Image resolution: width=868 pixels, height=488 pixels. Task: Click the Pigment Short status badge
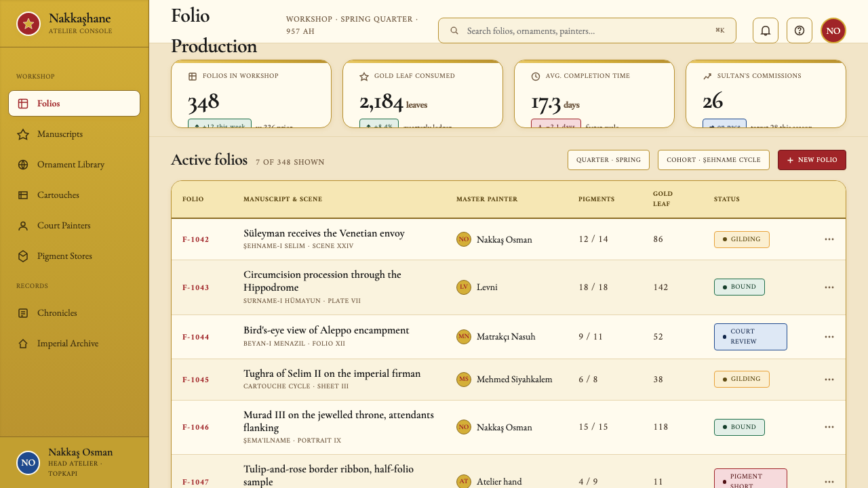(x=751, y=479)
